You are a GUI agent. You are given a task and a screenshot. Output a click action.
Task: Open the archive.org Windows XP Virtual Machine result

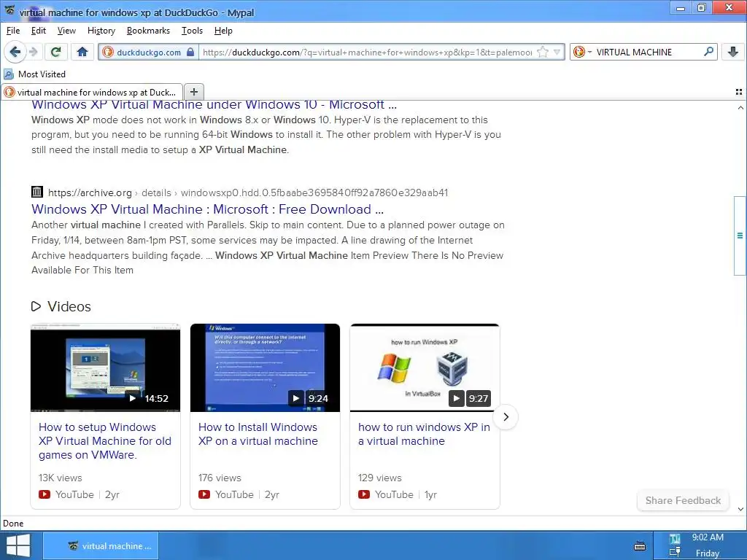point(207,209)
